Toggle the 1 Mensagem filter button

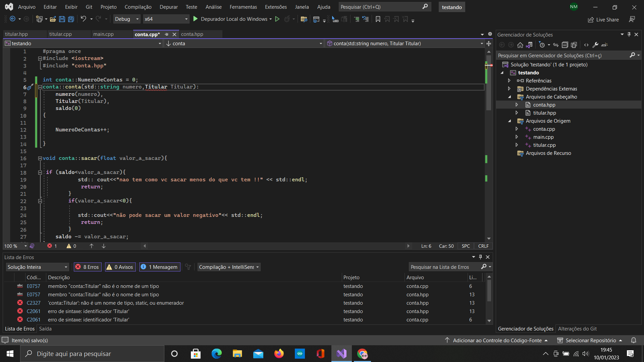click(x=159, y=267)
